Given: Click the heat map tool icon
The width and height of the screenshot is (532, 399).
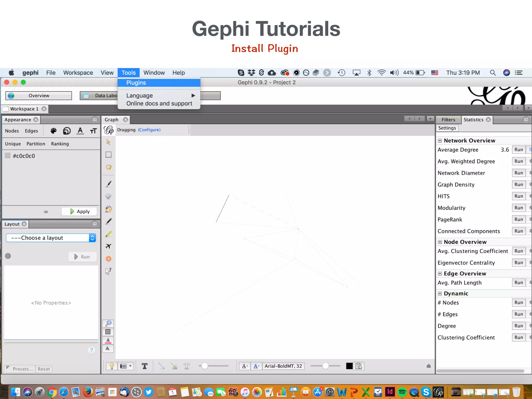Looking at the screenshot, I should tap(108, 259).
